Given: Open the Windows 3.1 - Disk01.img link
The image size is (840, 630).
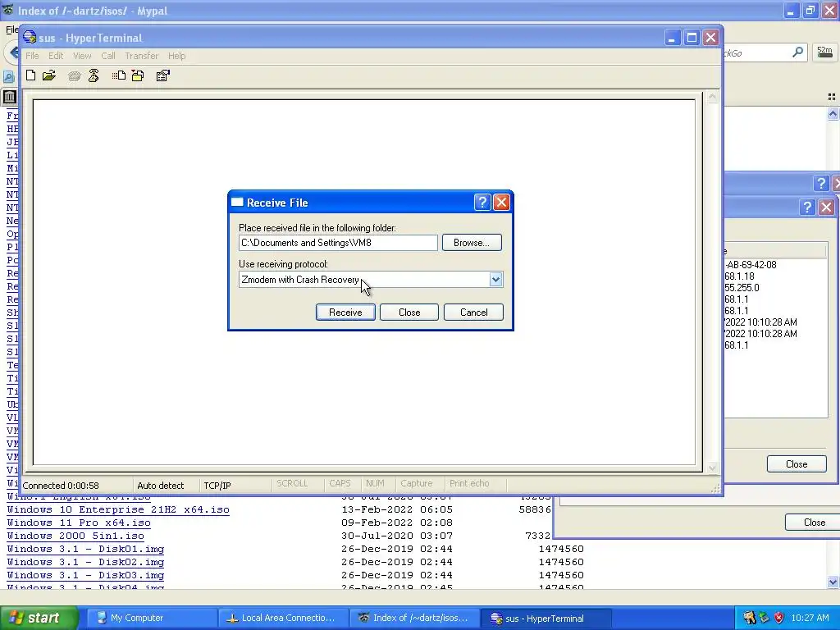Looking at the screenshot, I should pos(85,549).
